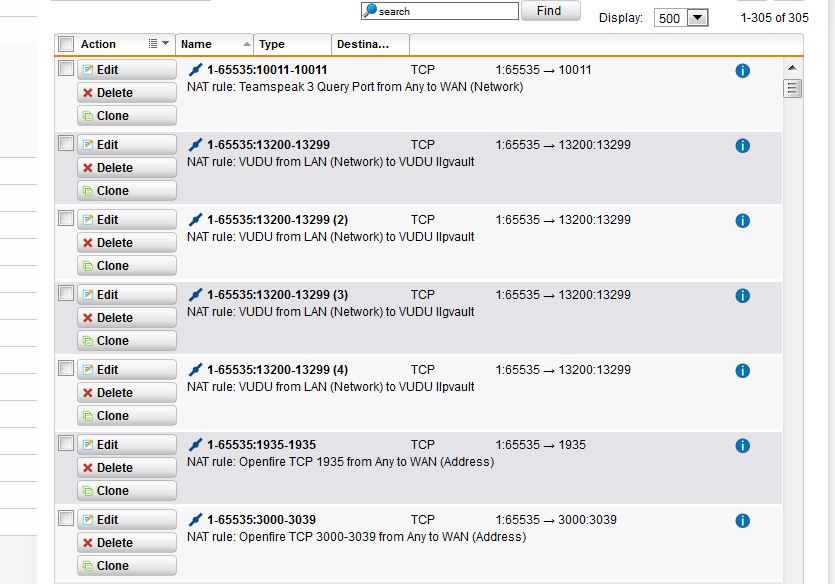Image resolution: width=835 pixels, height=584 pixels.
Task: Check the box for 1-65535:13200-13299 (2)
Action: (66, 218)
